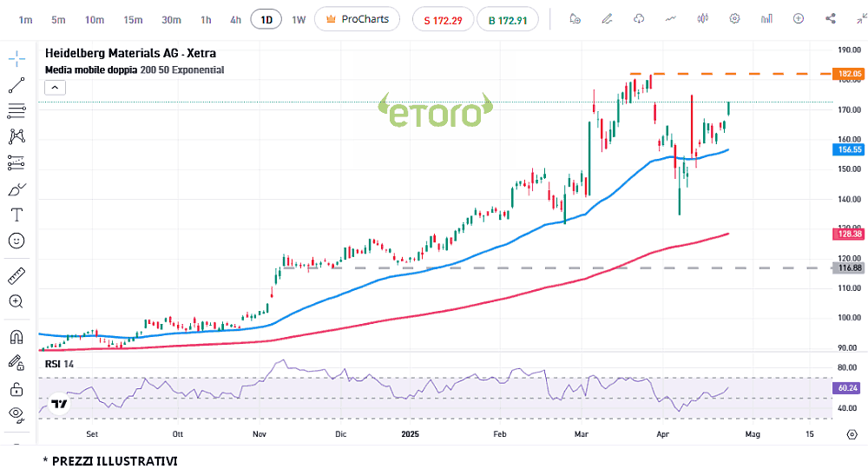Toggle hide all drawings eye icon

(x=16, y=414)
